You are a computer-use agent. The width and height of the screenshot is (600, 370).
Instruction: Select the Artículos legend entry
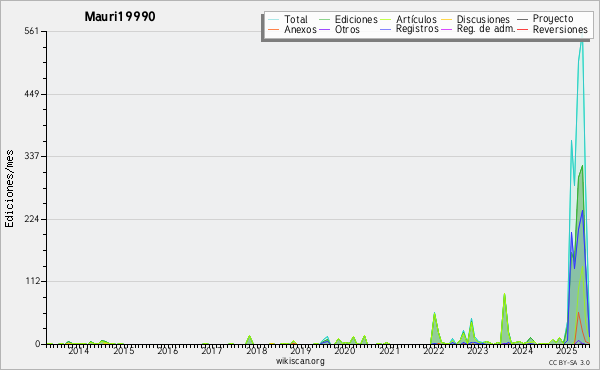tap(416, 19)
